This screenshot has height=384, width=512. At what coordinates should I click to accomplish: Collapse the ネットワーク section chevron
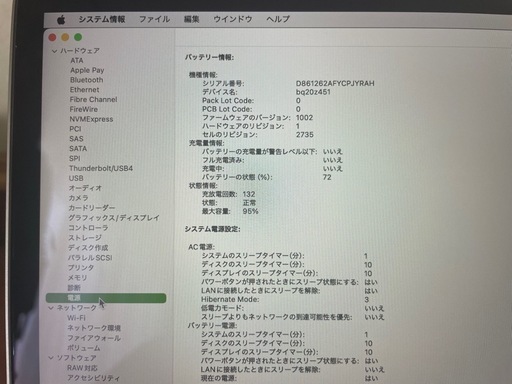tap(51, 308)
